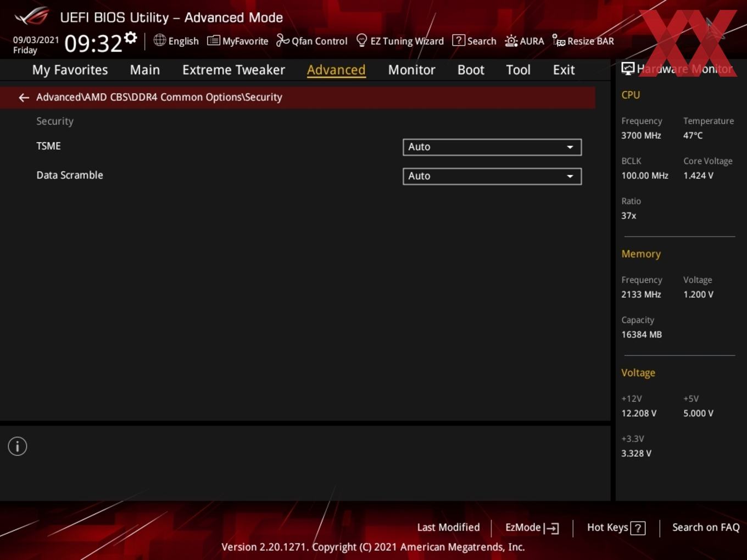Image resolution: width=747 pixels, height=560 pixels.
Task: Open the Tool tab
Action: coord(518,70)
